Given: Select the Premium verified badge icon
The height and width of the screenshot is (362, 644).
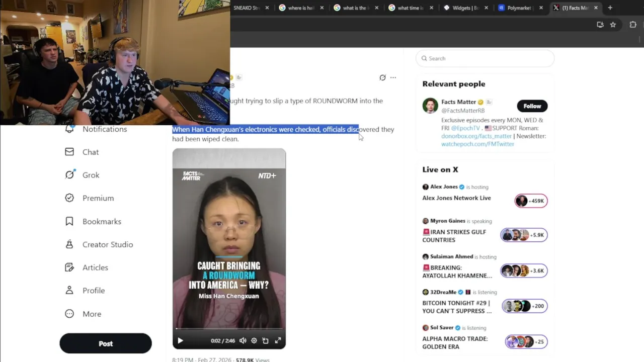Looking at the screenshot, I should [x=69, y=198].
